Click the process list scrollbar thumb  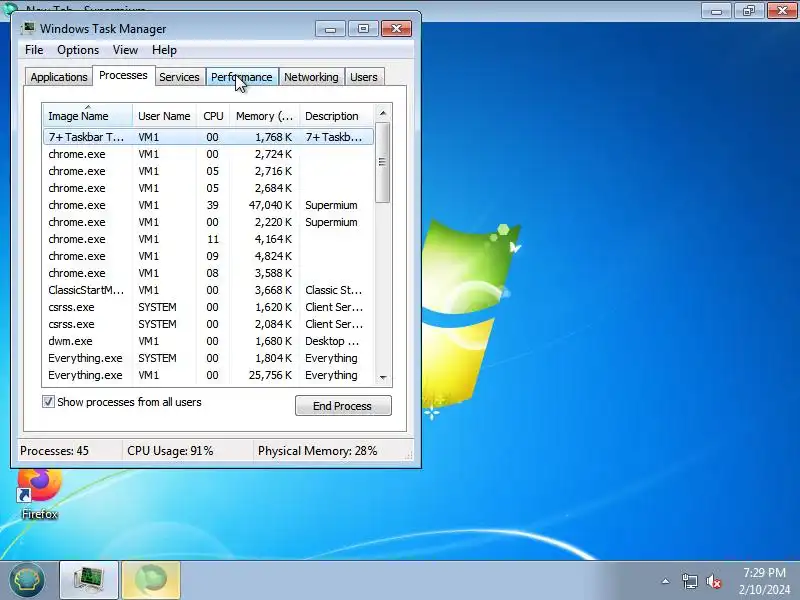click(383, 162)
